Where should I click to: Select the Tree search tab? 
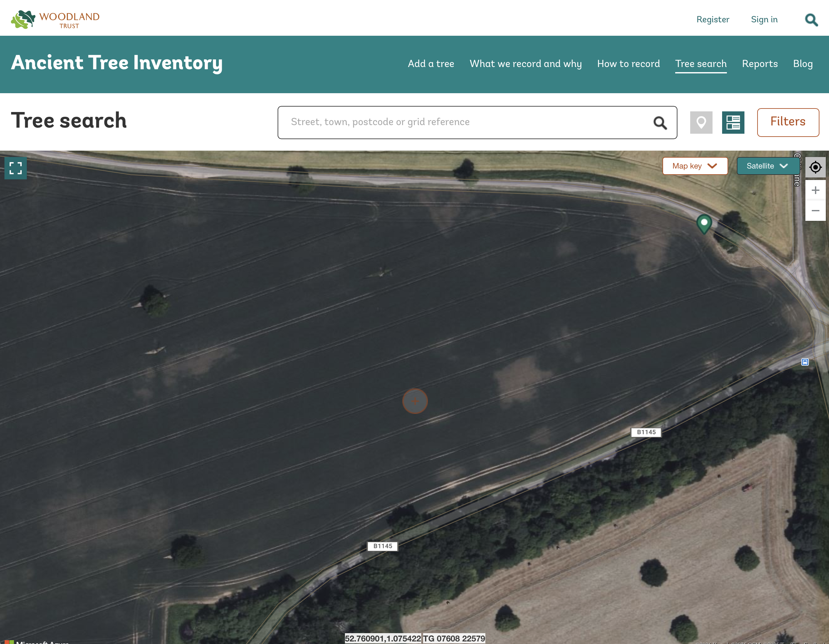701,64
